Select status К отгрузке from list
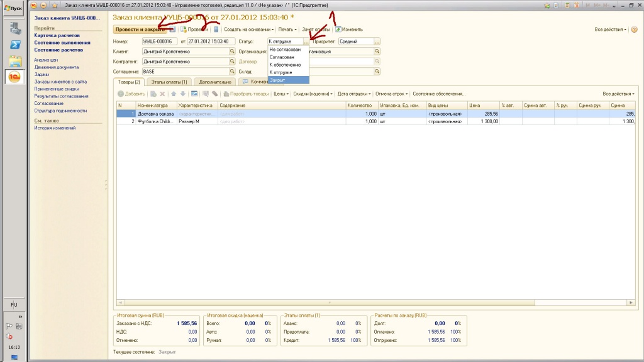 (288, 73)
